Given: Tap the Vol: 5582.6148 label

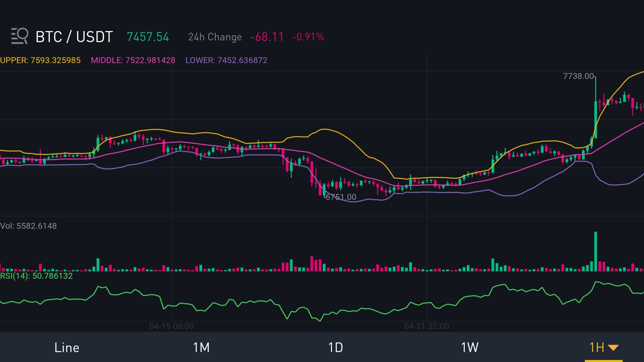Looking at the screenshot, I should pos(29,226).
